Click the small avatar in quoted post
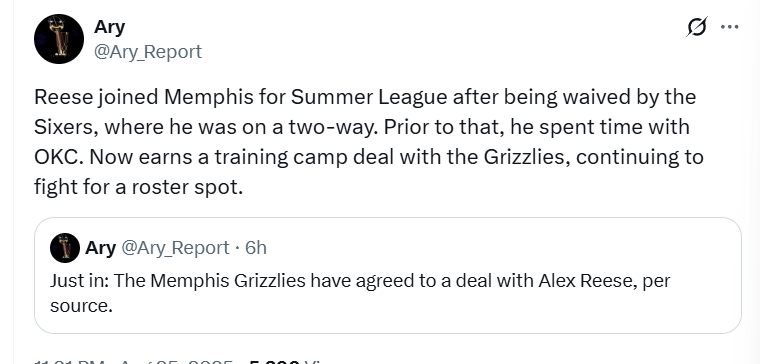 pyautogui.click(x=65, y=248)
